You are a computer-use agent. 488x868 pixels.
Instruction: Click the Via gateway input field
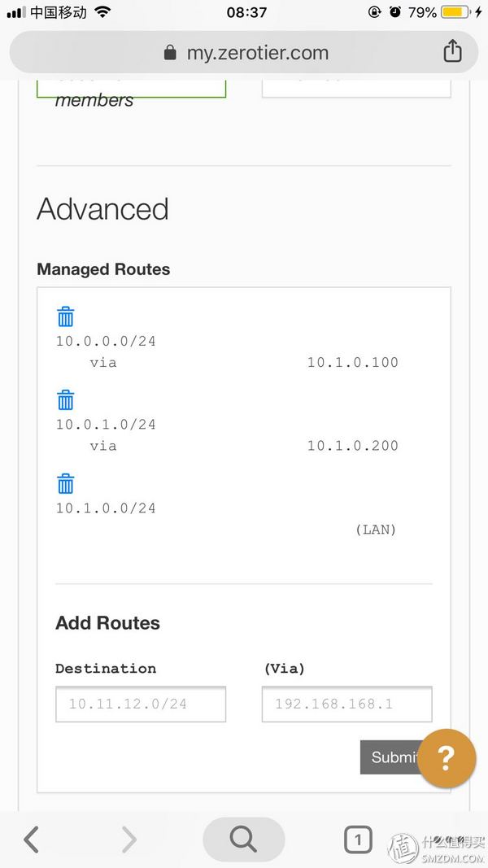point(347,704)
